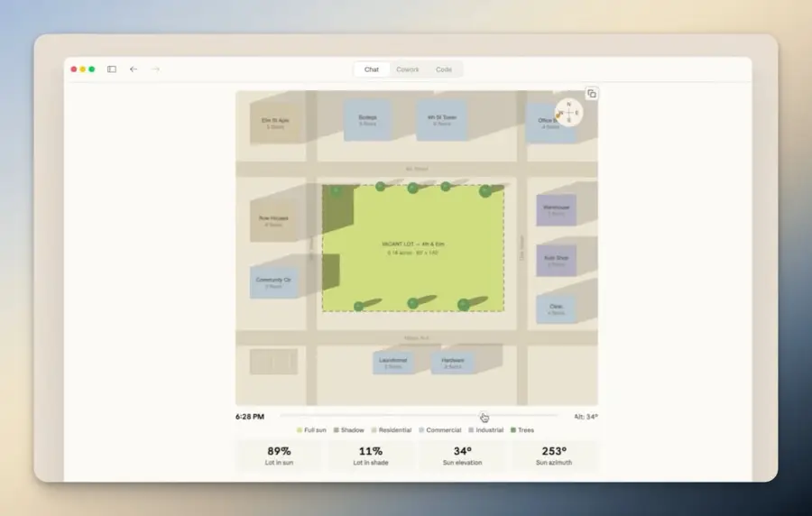Click the compass rose on the map

click(x=568, y=112)
